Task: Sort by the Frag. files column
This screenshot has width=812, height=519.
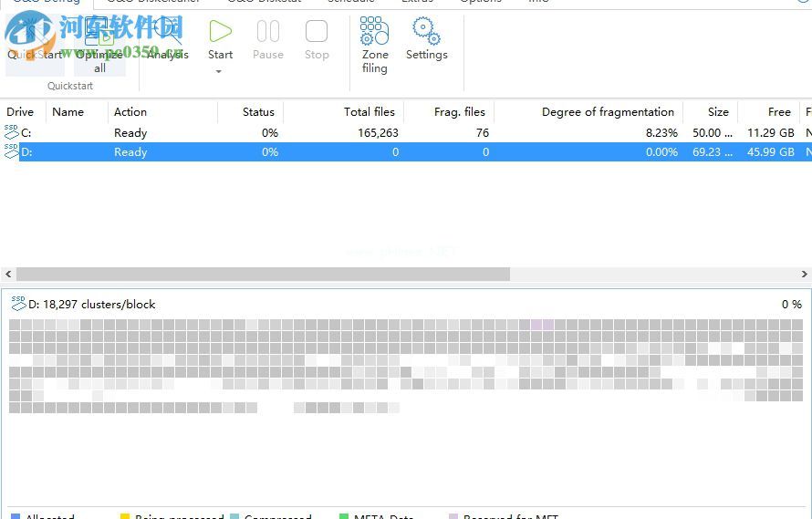Action: 459,112
